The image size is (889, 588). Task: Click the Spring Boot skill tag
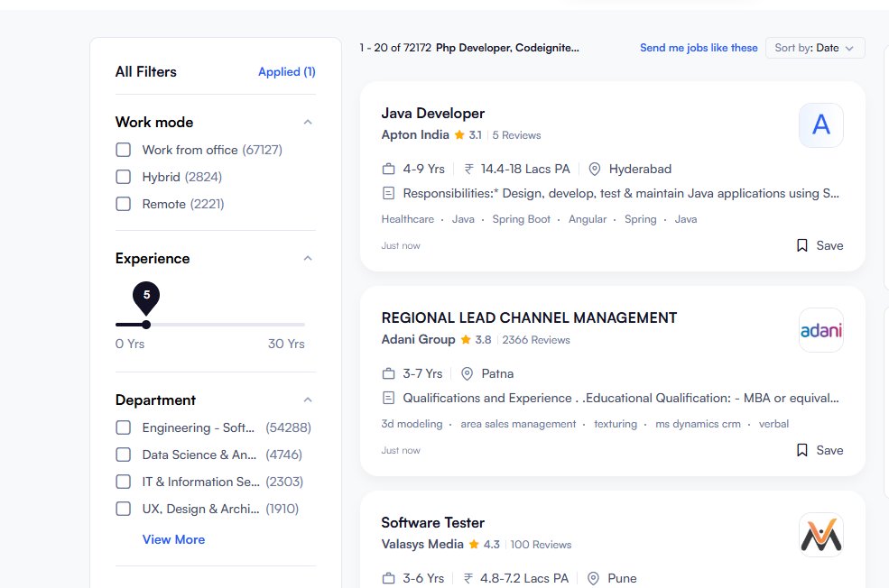pos(521,219)
